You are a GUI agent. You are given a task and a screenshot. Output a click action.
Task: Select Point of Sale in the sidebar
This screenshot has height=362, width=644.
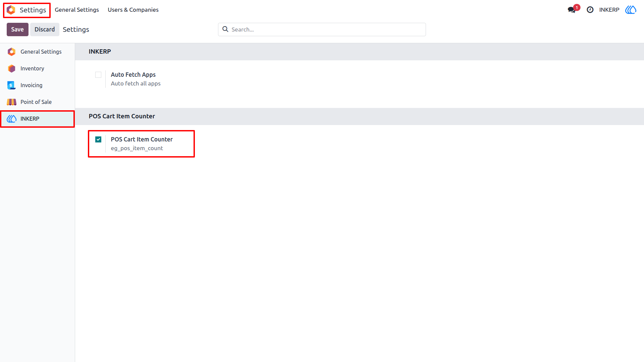pyautogui.click(x=38, y=102)
